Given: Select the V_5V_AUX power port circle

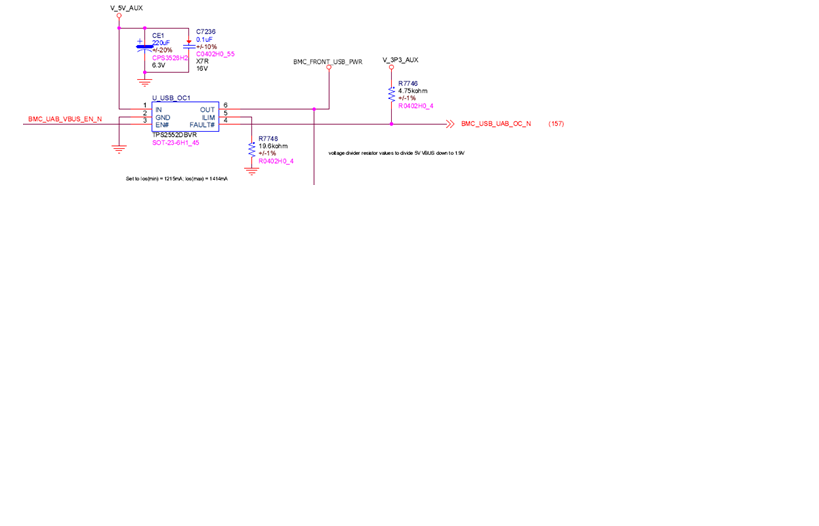Looking at the screenshot, I should pyautogui.click(x=119, y=16).
